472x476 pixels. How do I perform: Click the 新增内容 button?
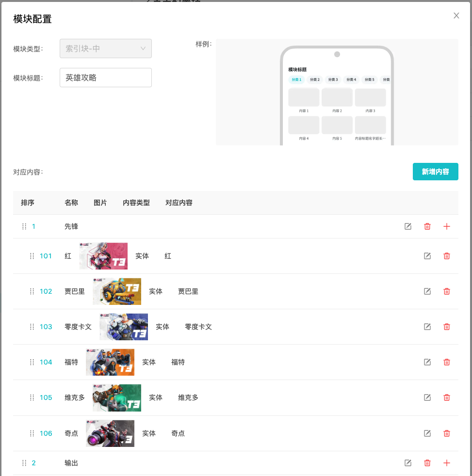click(435, 172)
